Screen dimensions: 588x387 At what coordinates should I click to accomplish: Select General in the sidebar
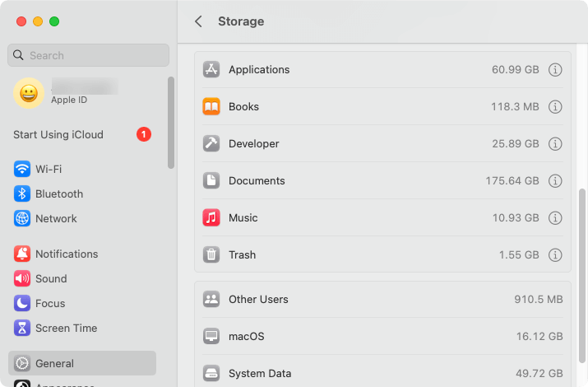coord(82,363)
